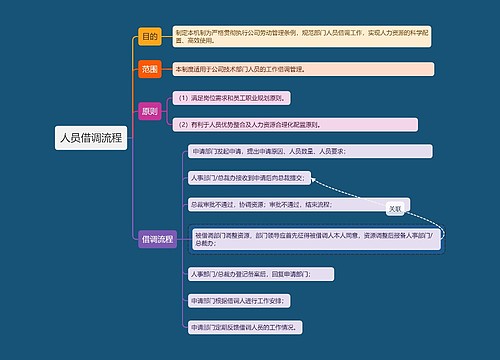Select the root node 人员借调流程
The width and height of the screenshot is (500, 360).
point(91,138)
